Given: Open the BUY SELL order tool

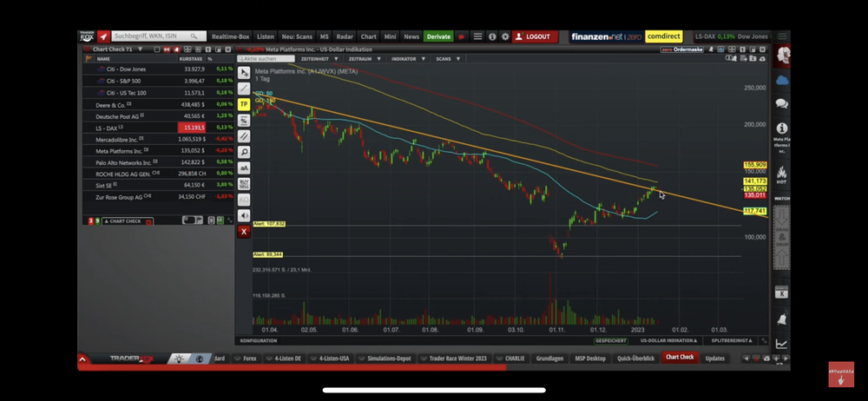Looking at the screenshot, I should [244, 184].
